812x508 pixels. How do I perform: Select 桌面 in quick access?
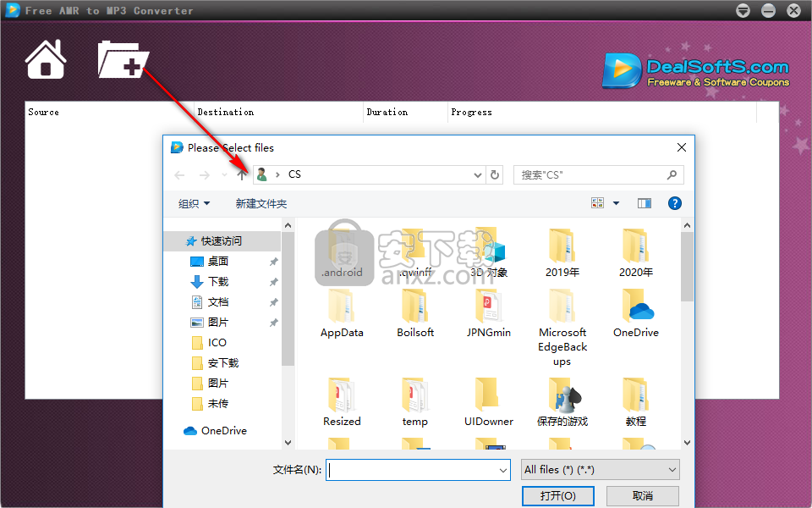tap(217, 262)
